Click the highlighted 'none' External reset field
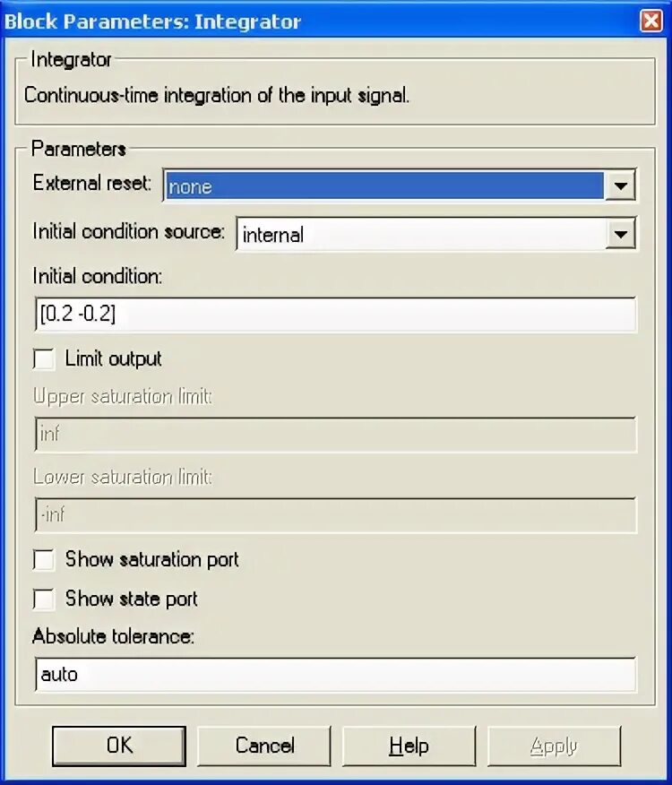This screenshot has width=672, height=785. 383,186
